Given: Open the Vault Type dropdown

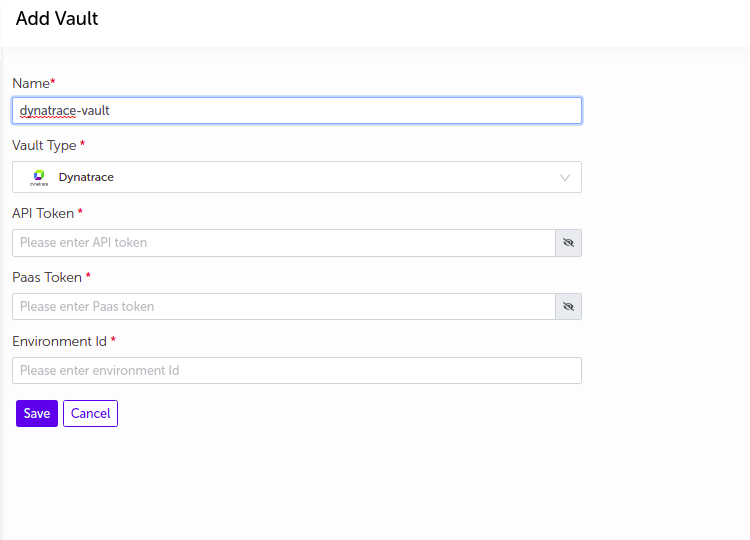Looking at the screenshot, I should (x=297, y=177).
